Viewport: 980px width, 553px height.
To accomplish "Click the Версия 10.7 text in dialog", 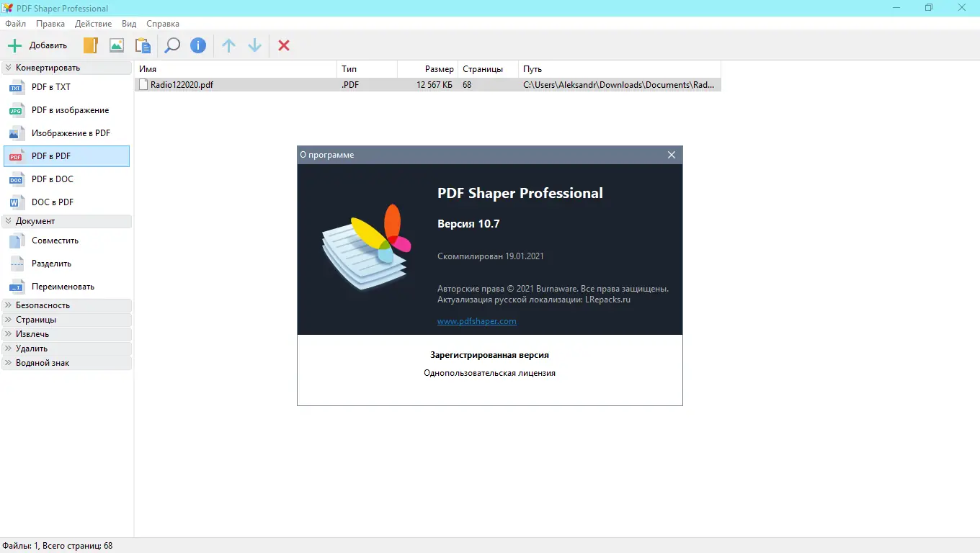I will coord(468,224).
